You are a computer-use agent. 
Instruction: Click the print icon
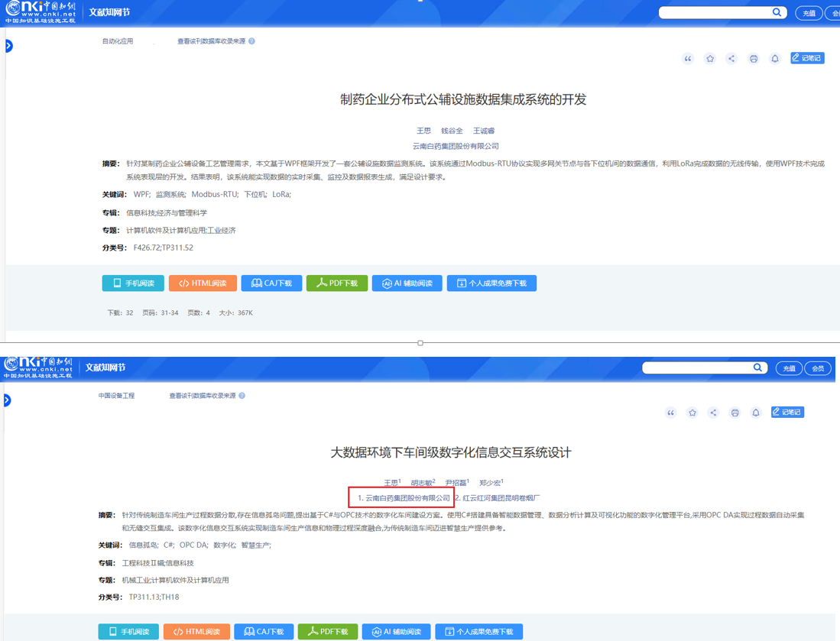tap(753, 58)
